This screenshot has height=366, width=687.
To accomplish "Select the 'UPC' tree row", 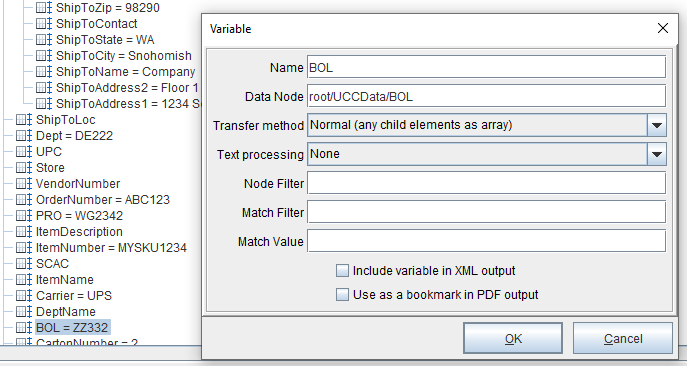I will click(x=49, y=152).
